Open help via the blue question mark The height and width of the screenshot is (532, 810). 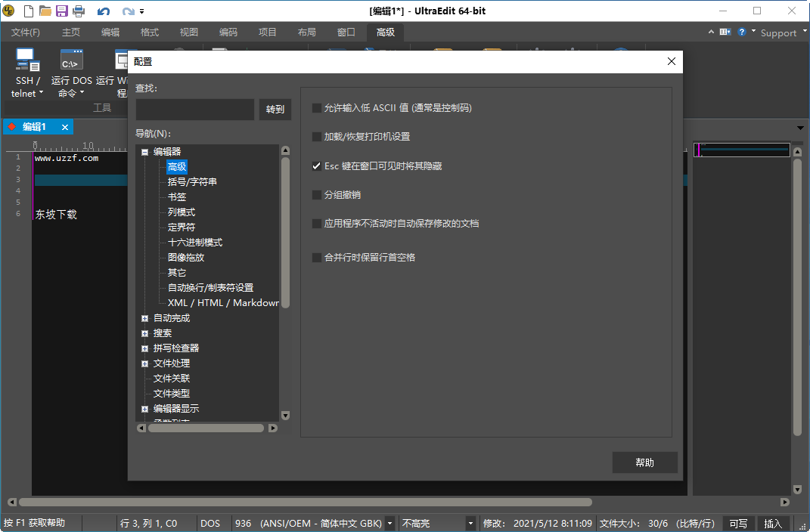(x=742, y=32)
